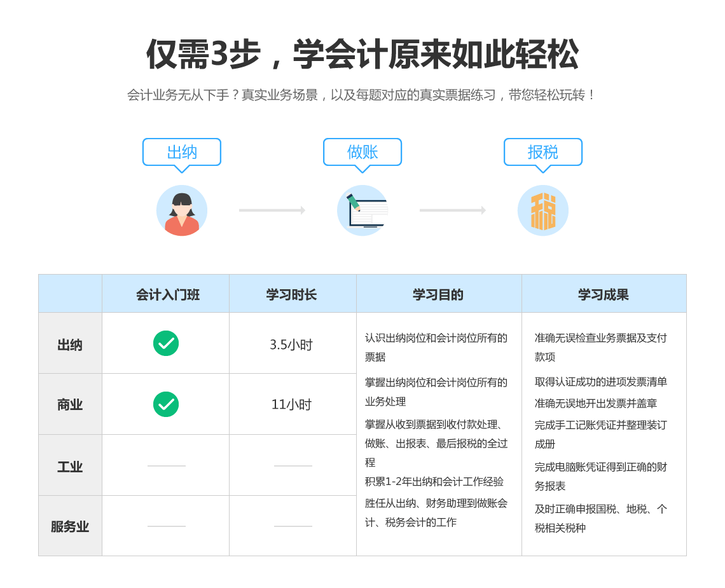The image size is (725, 588).
Task: Select the 出纳 speech bubble label
Action: (182, 152)
